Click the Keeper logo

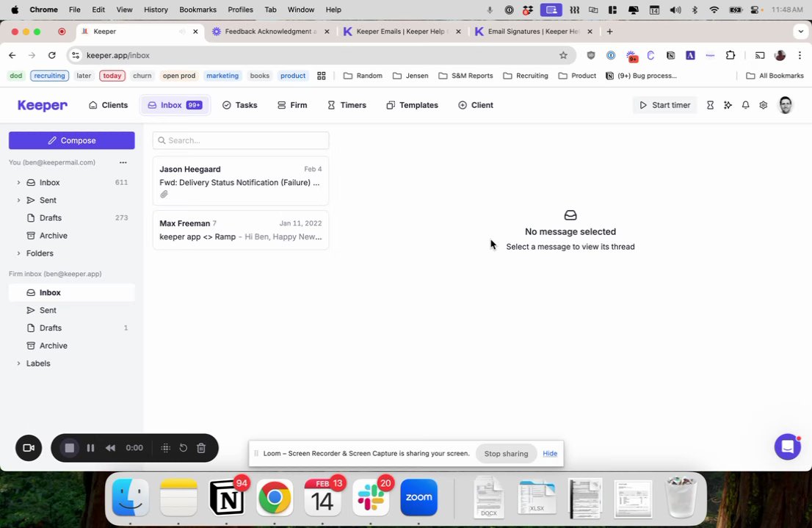(x=43, y=105)
